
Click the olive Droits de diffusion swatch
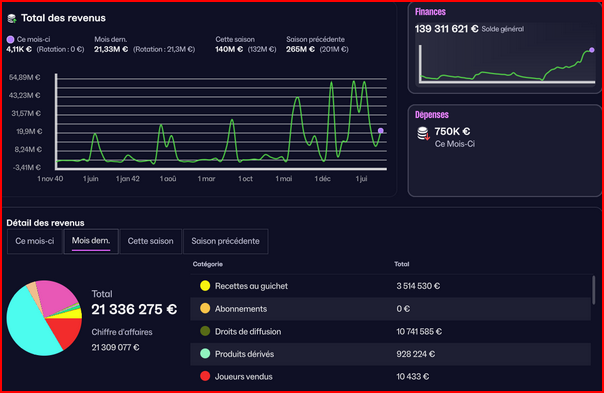tap(205, 331)
